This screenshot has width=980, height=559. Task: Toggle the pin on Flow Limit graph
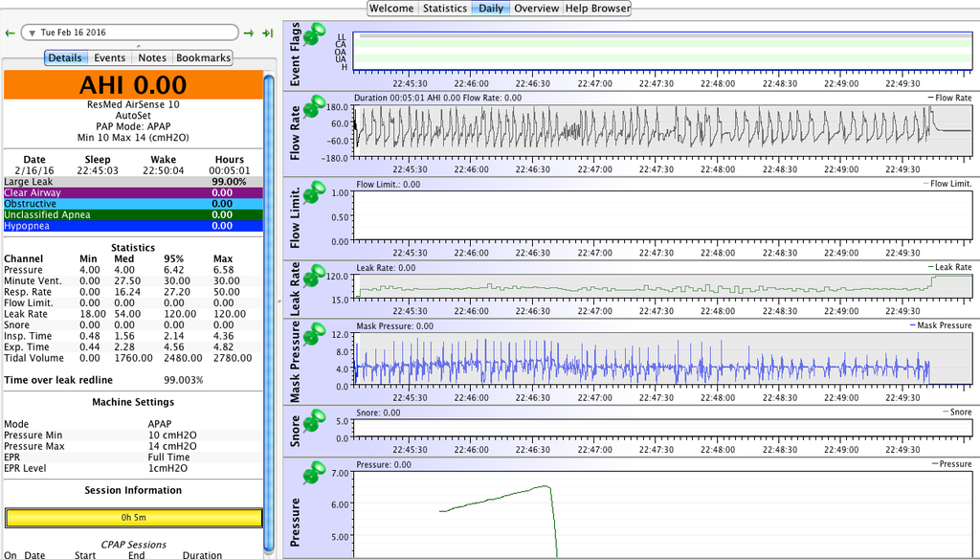click(314, 190)
